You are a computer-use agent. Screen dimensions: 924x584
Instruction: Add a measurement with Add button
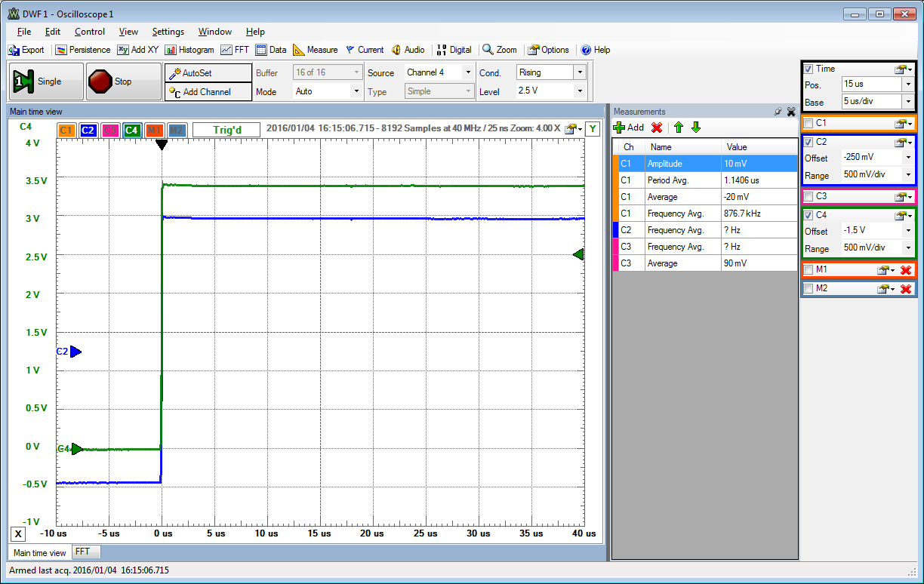pyautogui.click(x=629, y=128)
